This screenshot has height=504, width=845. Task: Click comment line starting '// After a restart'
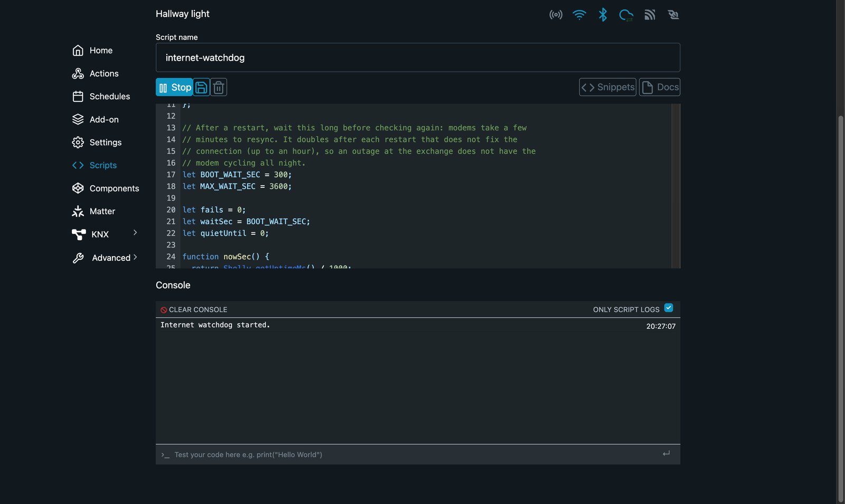354,128
